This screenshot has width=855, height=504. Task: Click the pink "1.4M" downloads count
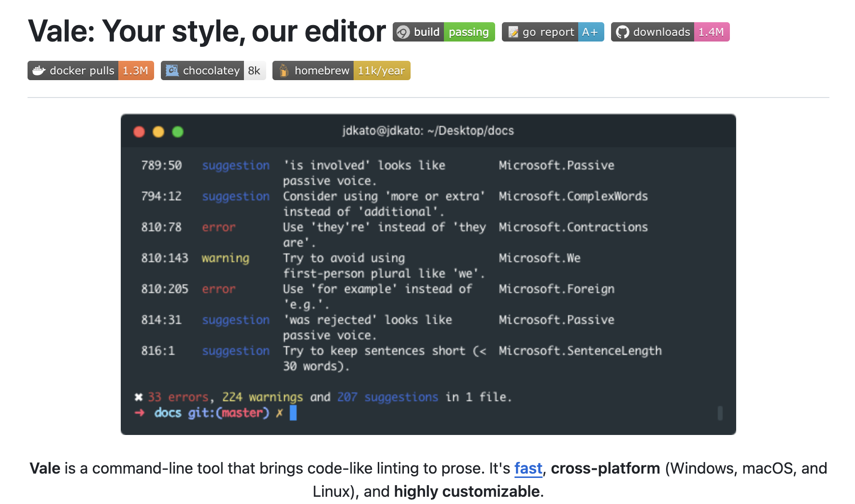click(711, 32)
